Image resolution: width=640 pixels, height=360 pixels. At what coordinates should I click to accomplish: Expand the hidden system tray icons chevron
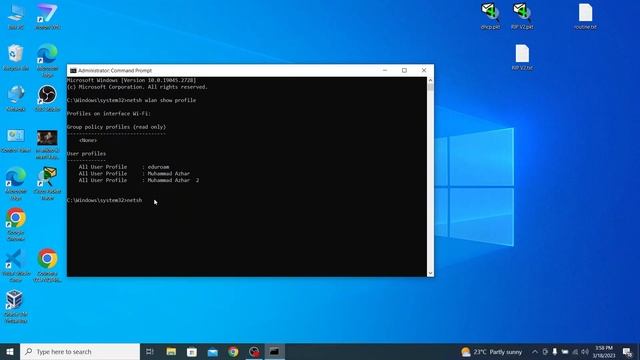[535, 351]
